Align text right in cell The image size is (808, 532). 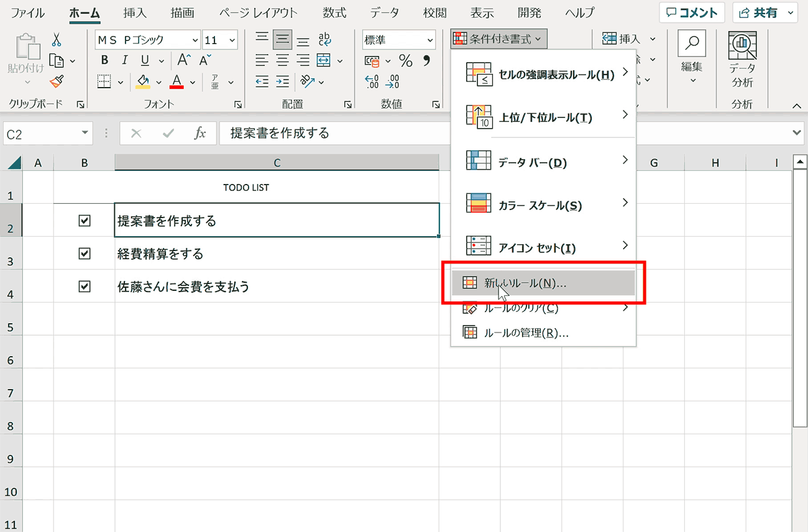(303, 60)
